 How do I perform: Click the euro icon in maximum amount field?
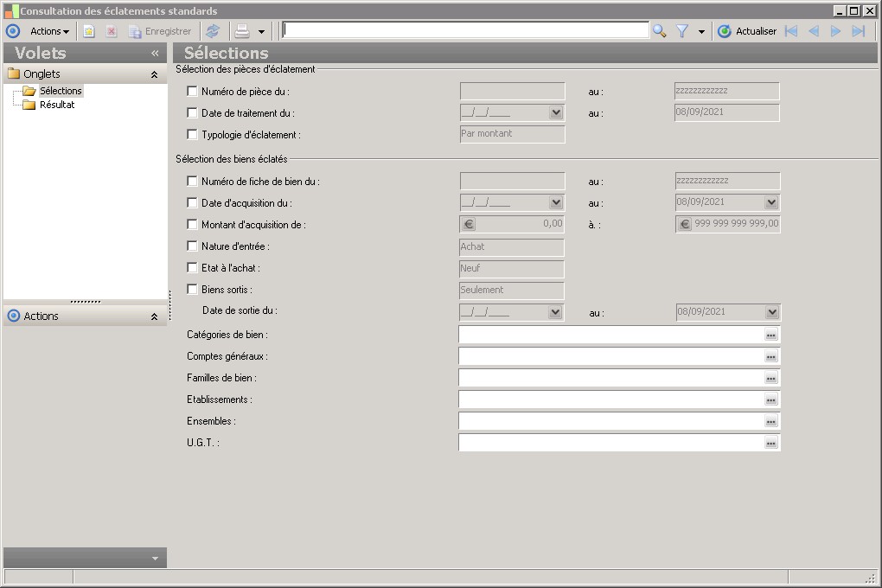coord(685,225)
